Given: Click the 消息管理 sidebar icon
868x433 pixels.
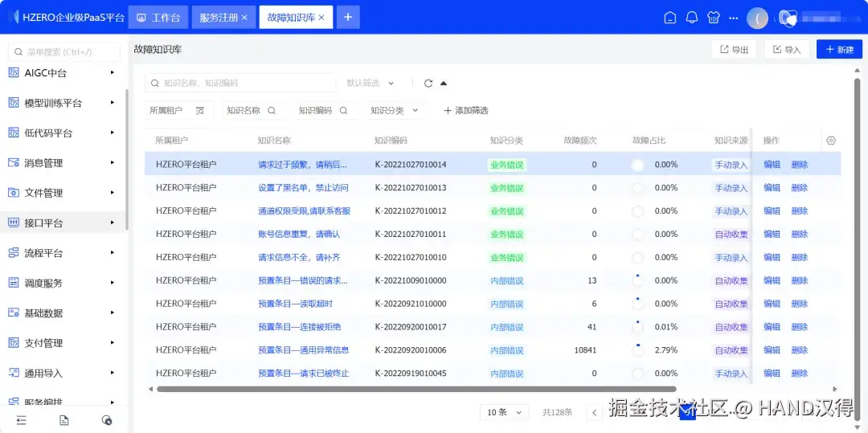Looking at the screenshot, I should click(x=14, y=162).
